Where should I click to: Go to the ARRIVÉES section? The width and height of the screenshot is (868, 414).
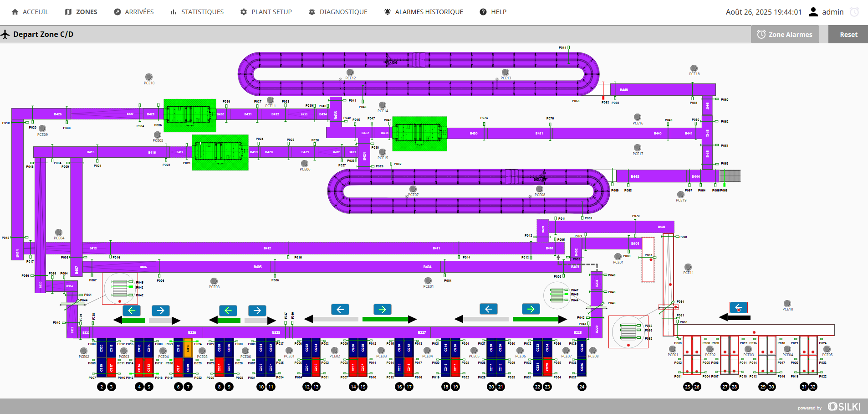coord(134,12)
